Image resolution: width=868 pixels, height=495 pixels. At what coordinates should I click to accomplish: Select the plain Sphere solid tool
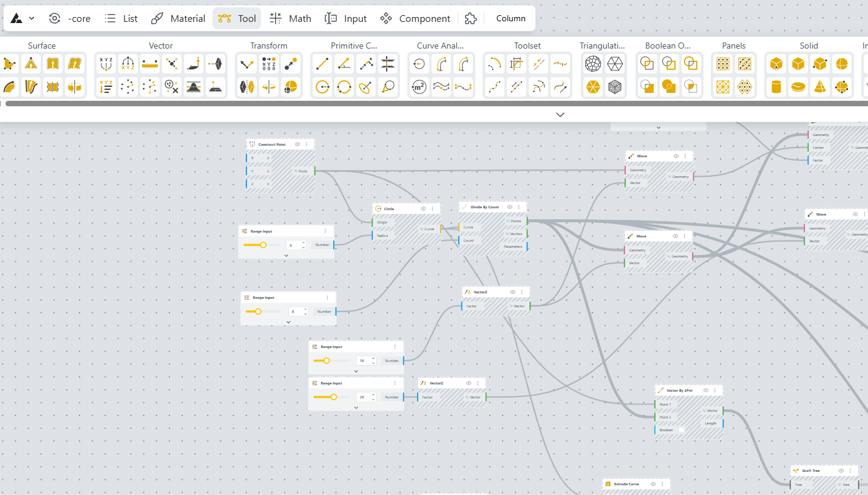click(841, 64)
